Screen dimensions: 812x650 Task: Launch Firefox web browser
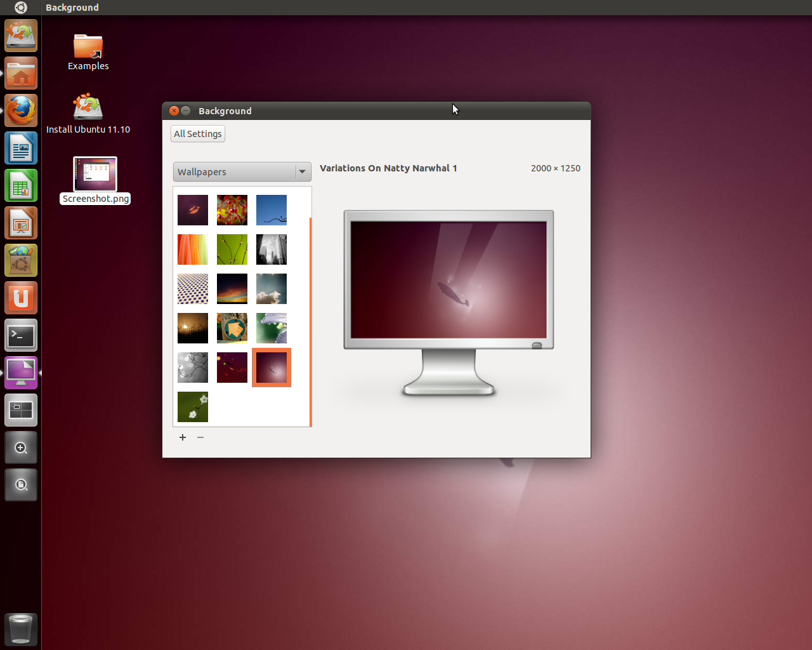[21, 110]
